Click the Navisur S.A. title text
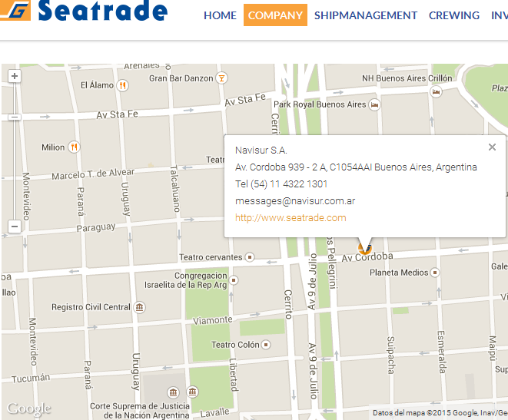Image resolution: width=508 pixels, height=420 pixels. [261, 150]
